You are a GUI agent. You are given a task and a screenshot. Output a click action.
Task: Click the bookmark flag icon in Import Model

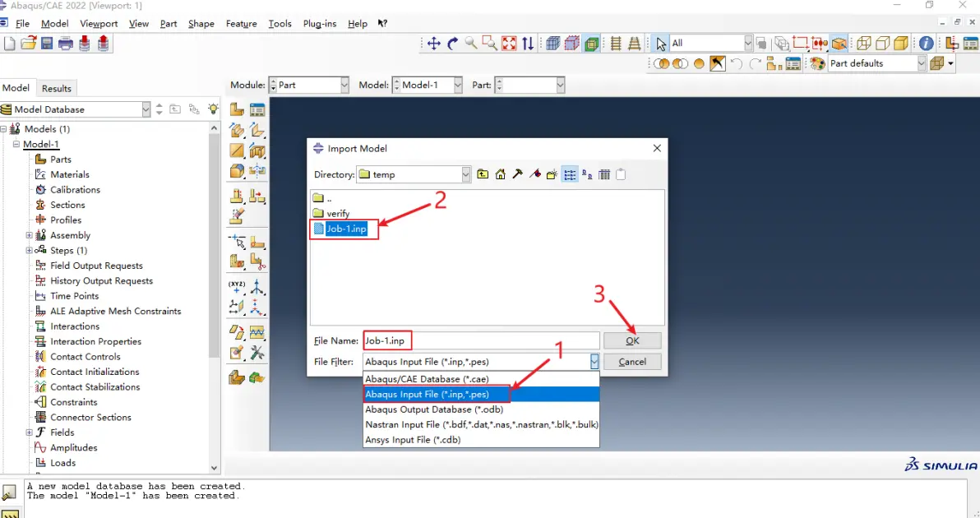(x=535, y=174)
